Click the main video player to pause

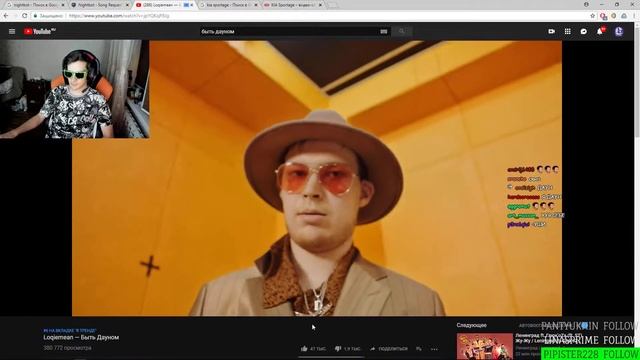pos(317,178)
